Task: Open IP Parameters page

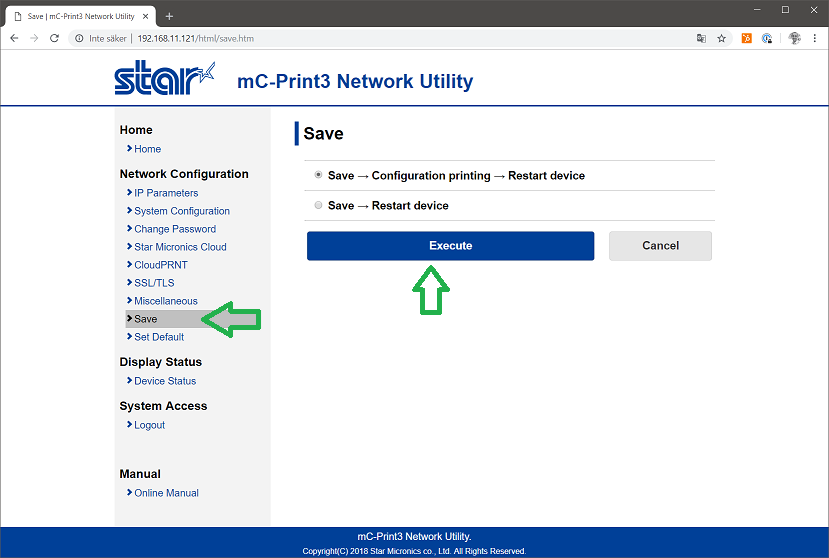Action: [166, 193]
